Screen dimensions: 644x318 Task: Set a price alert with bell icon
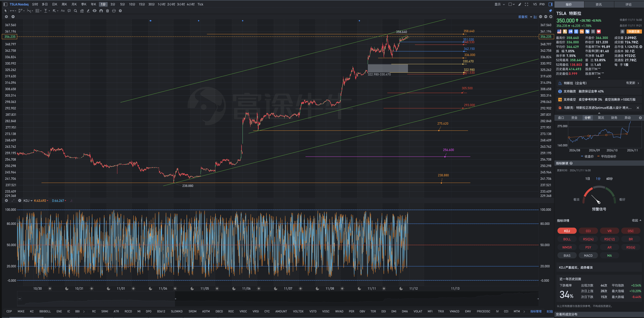tap(622, 31)
